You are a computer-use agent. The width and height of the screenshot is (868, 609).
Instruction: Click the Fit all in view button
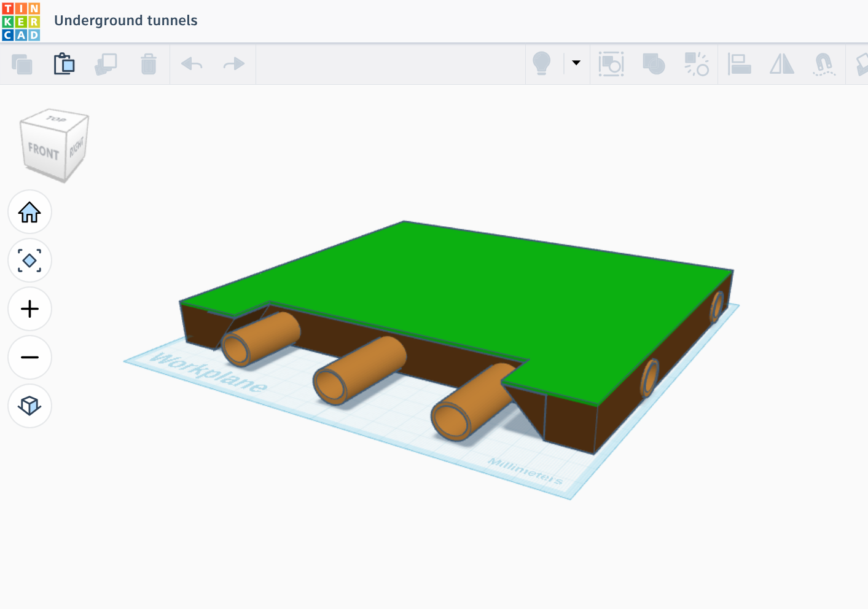tap(29, 261)
